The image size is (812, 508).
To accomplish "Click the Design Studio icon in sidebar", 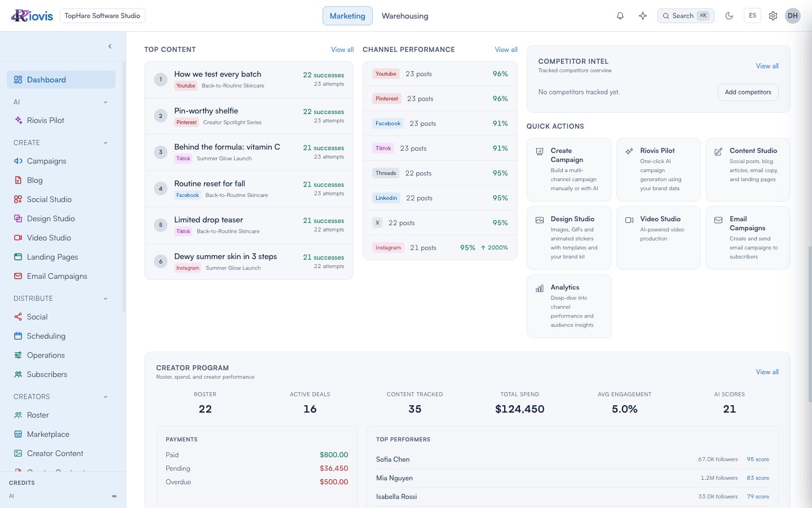I will [x=18, y=218].
